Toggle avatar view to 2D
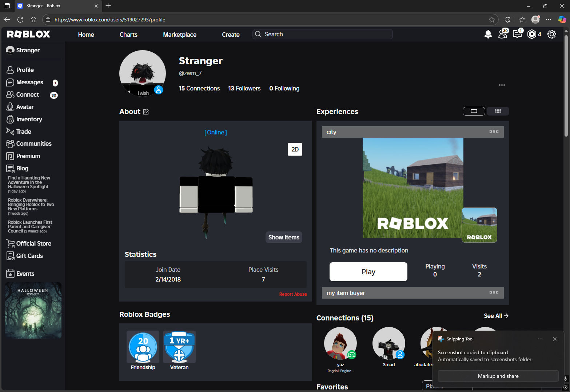 295,149
